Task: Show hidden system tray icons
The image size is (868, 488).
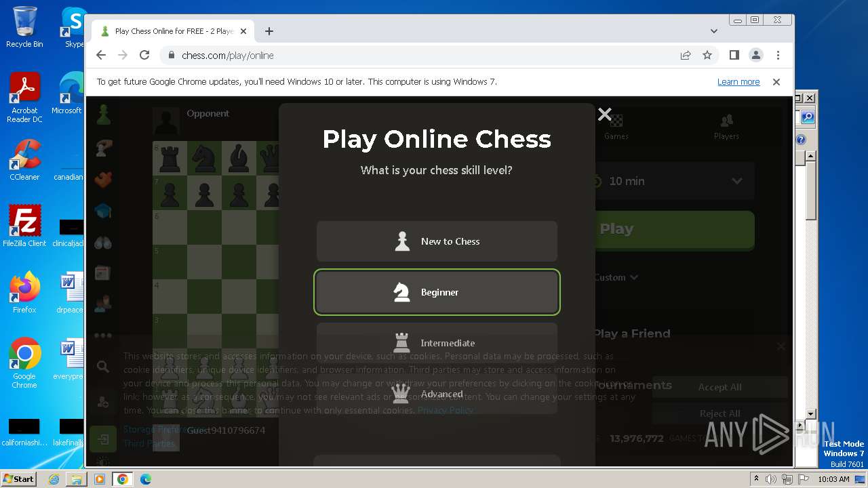Action: pyautogui.click(x=757, y=479)
